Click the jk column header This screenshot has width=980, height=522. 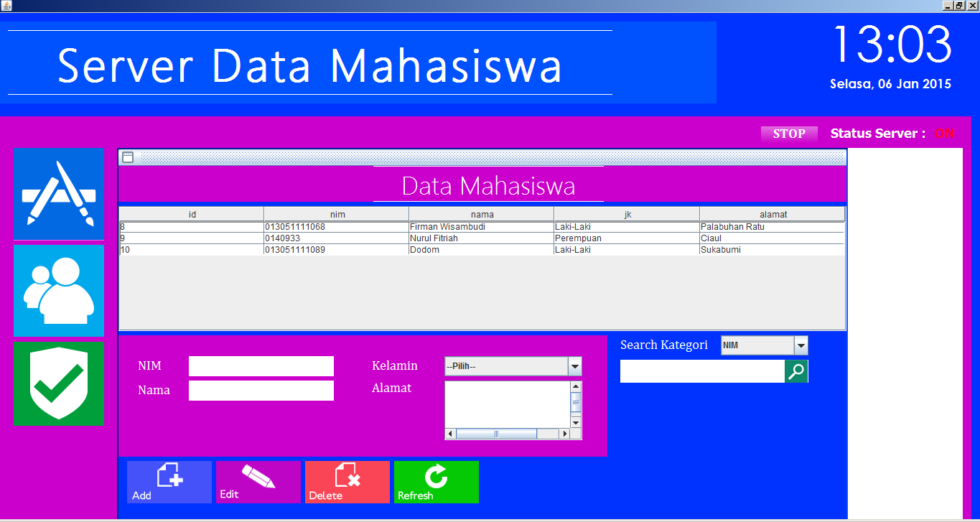pos(627,214)
